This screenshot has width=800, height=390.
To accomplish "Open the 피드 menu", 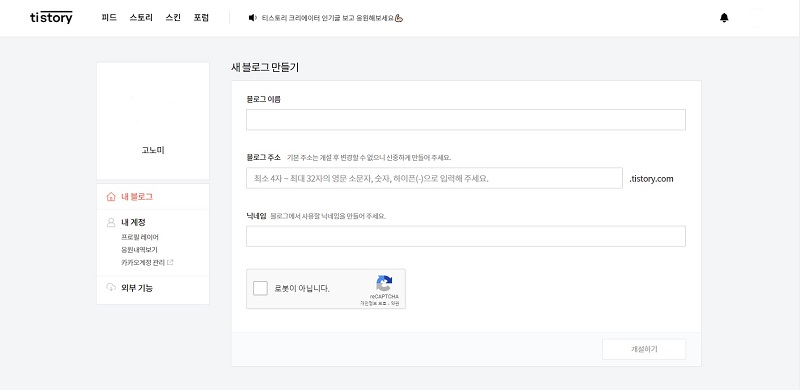I will [109, 18].
